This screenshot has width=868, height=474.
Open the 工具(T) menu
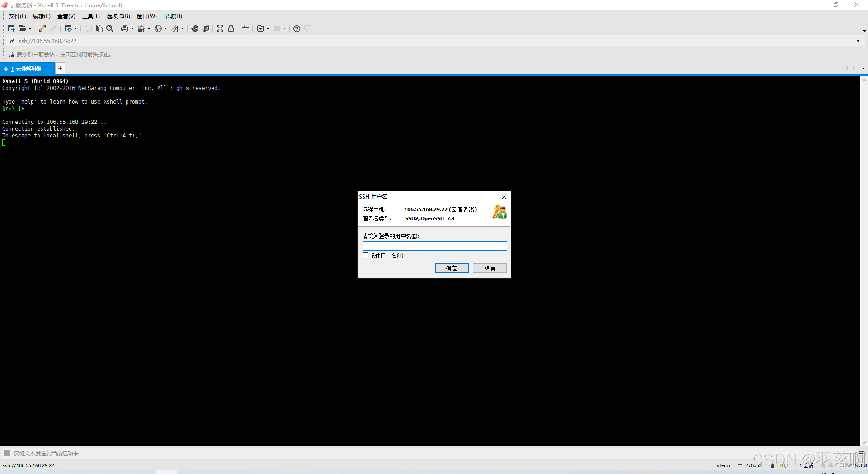coord(91,16)
